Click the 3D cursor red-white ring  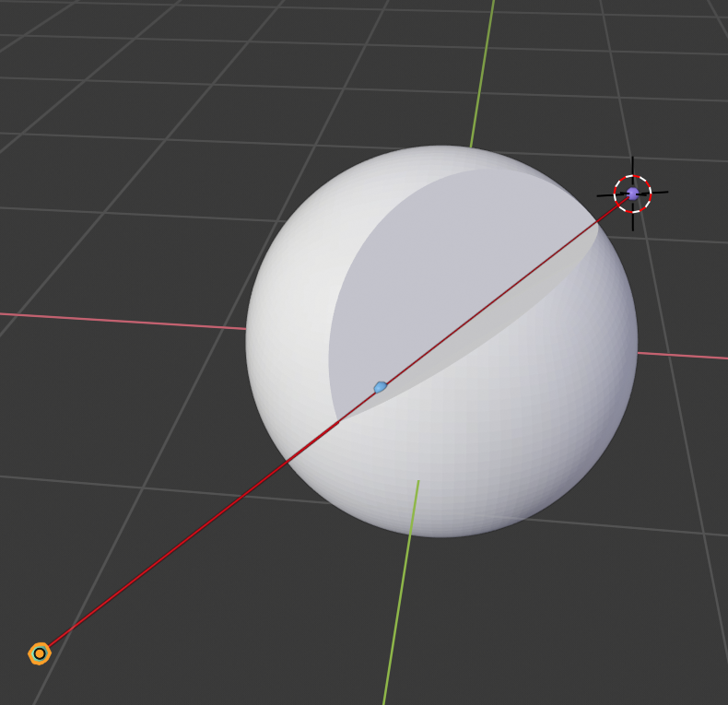coord(633,194)
